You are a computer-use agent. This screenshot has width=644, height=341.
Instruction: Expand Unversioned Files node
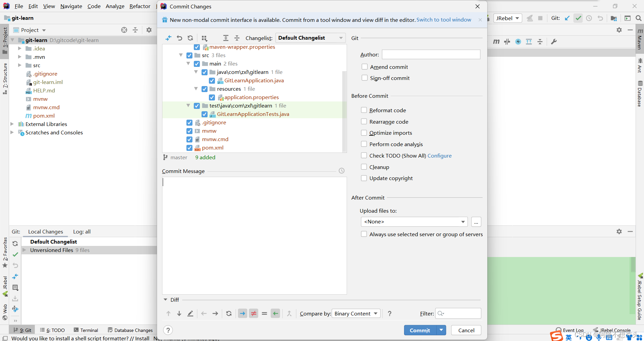pos(24,250)
